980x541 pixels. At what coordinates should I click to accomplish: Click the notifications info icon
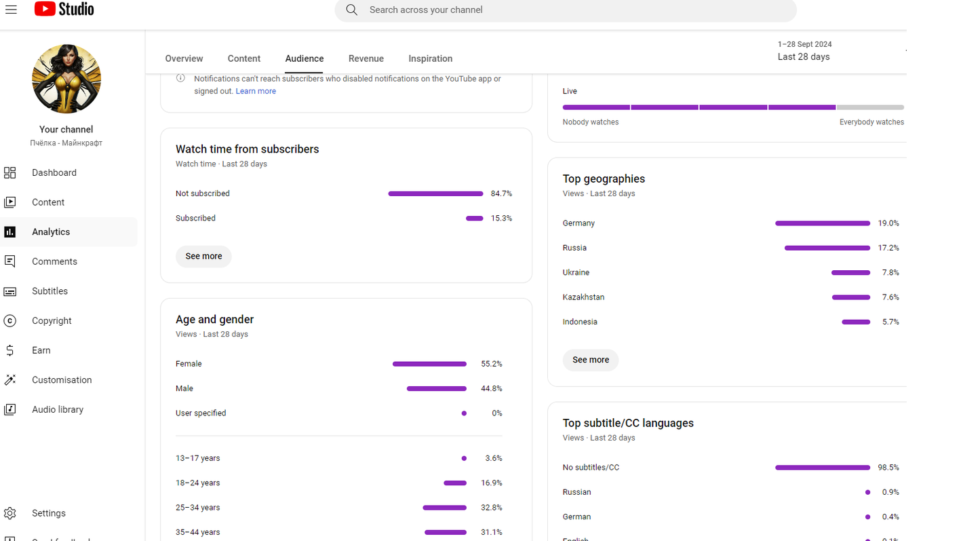coord(181,78)
